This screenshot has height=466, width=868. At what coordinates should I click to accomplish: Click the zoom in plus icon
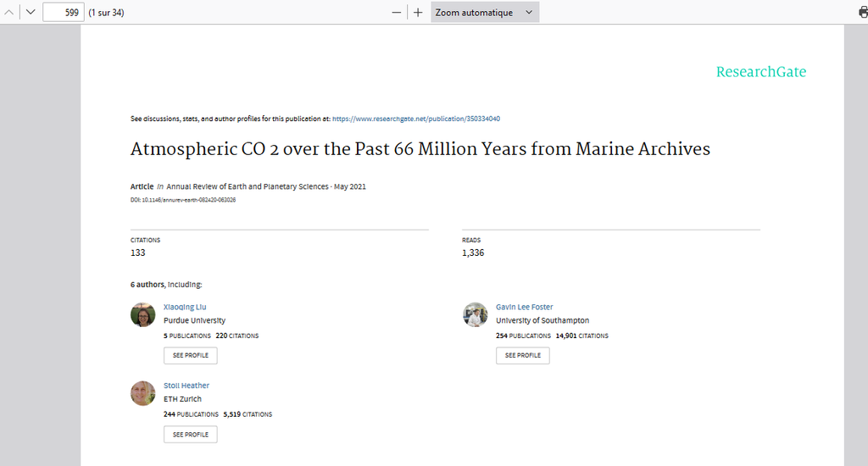coord(418,13)
